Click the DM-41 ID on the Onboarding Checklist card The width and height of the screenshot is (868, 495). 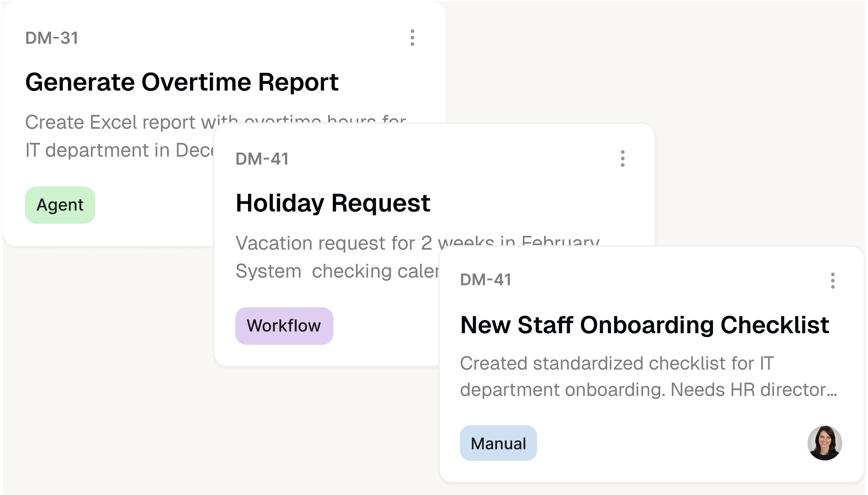[x=485, y=280]
